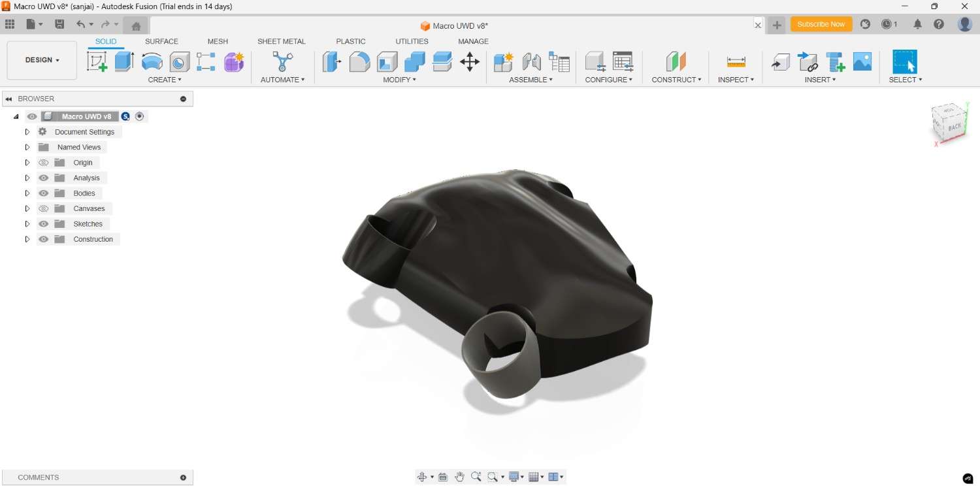Select the Press Pull tool
The width and height of the screenshot is (980, 486).
(x=332, y=62)
